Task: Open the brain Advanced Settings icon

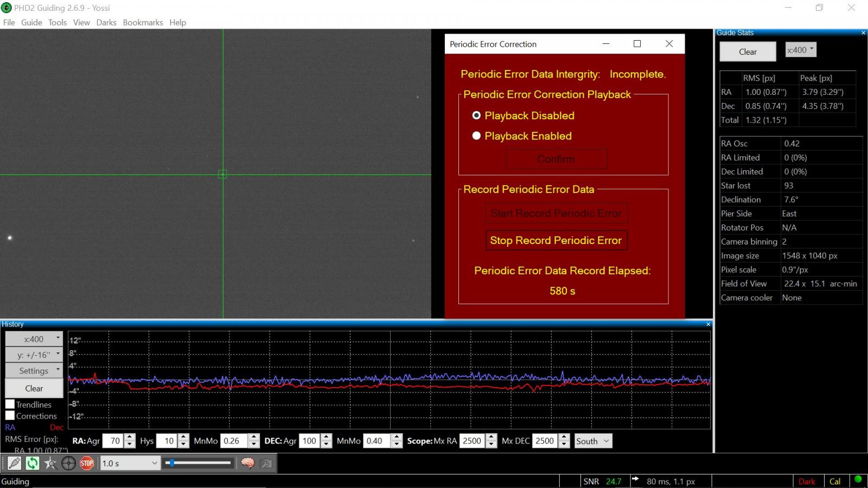Action: (x=248, y=464)
